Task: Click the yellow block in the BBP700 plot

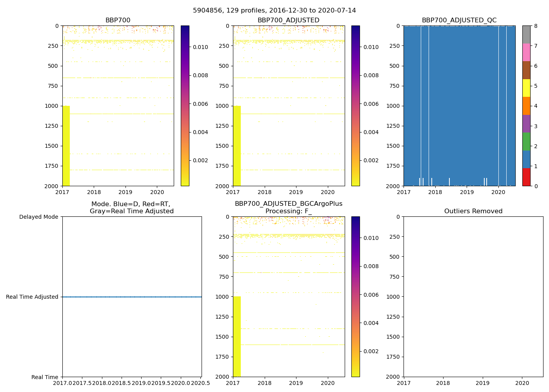Action: (66, 146)
